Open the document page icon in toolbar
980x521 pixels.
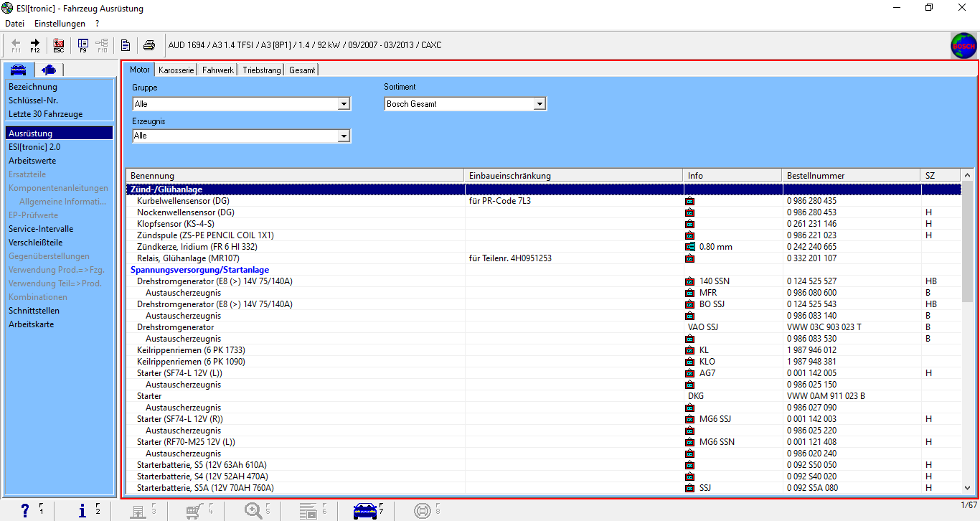[126, 45]
